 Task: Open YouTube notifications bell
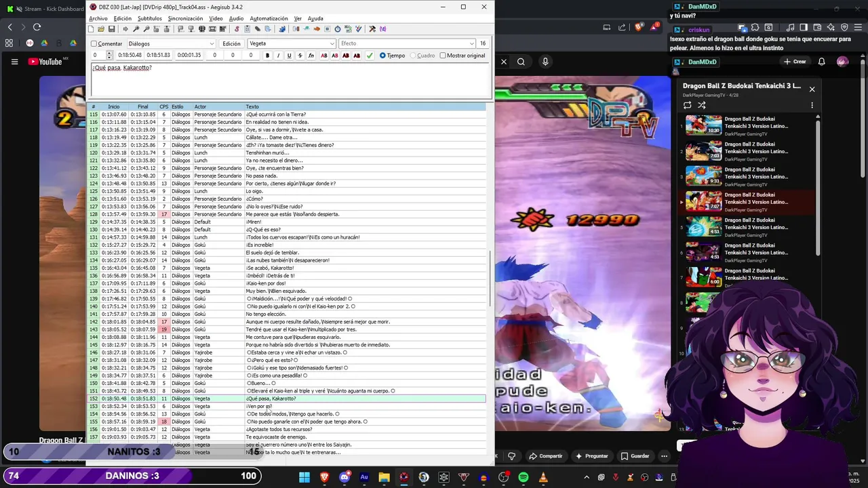(x=821, y=62)
